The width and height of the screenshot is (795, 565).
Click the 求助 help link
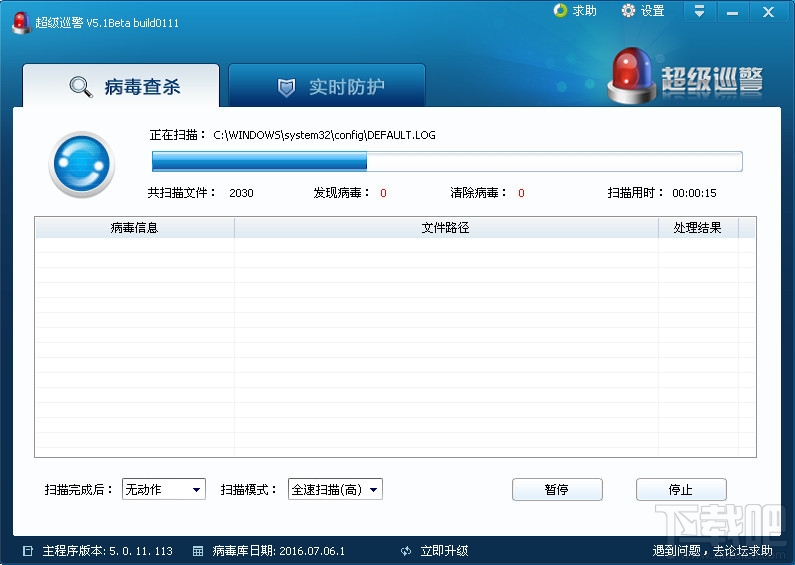[x=584, y=11]
